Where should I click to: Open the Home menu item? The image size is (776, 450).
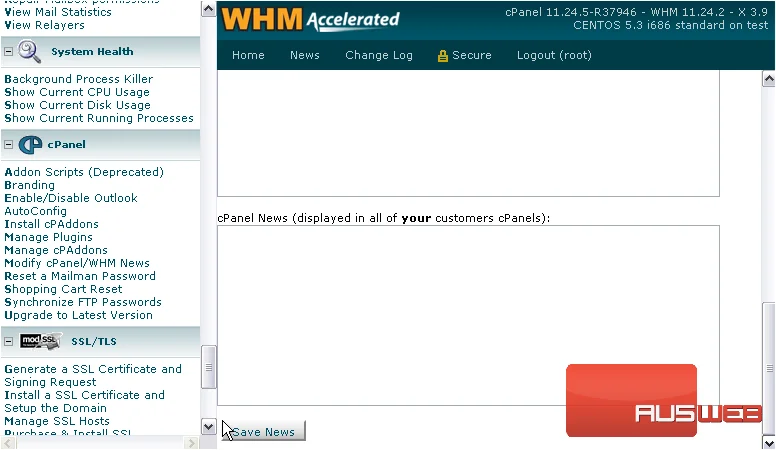click(248, 55)
